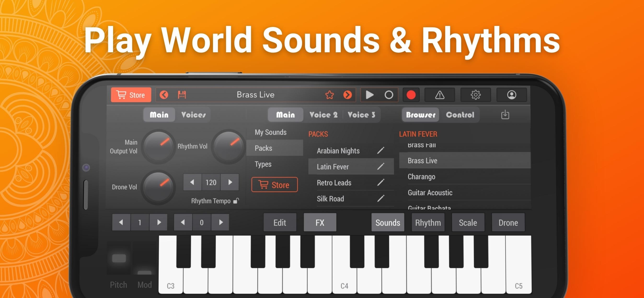Select Charango from the sound list
The width and height of the screenshot is (644, 298).
click(421, 177)
